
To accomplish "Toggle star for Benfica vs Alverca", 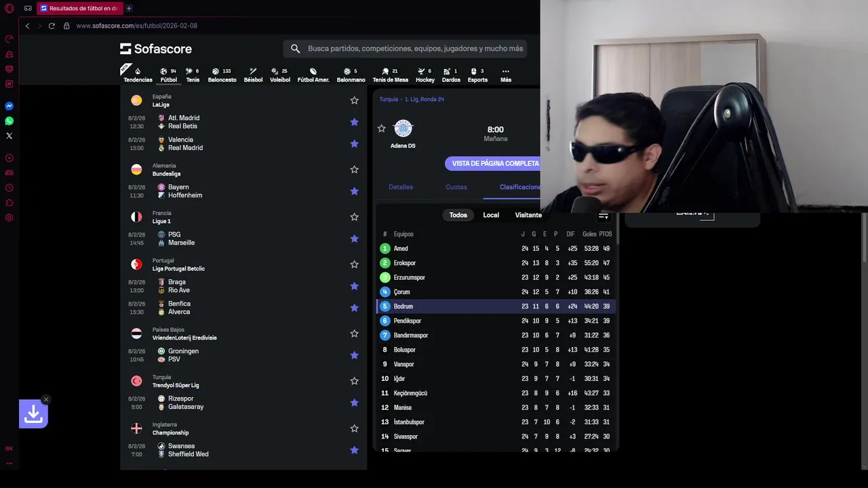I will tap(354, 308).
